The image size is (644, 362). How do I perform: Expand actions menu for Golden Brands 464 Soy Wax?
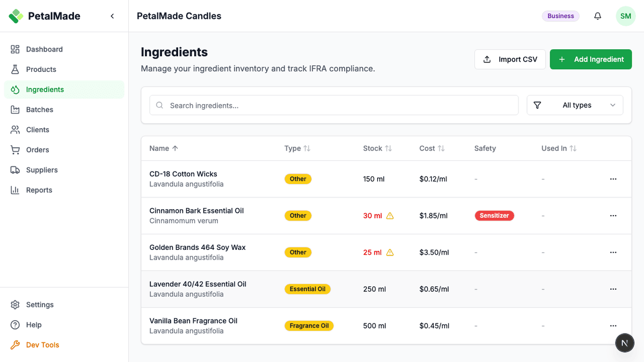tap(613, 253)
